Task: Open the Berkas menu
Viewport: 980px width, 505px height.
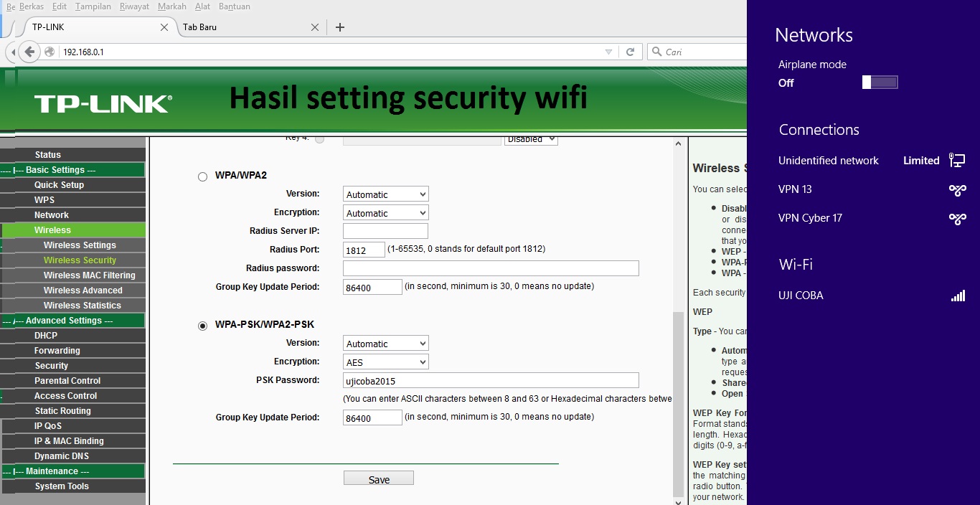Action: 32,6
